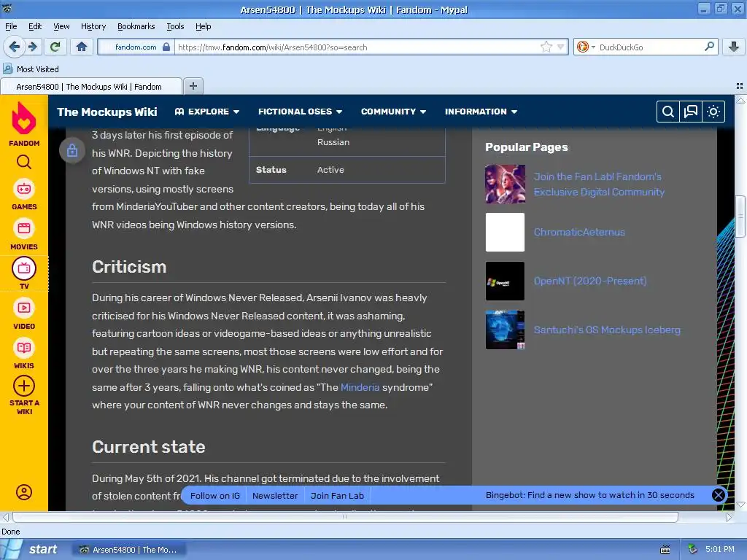Click the Fandom flame heart logo

[x=24, y=118]
